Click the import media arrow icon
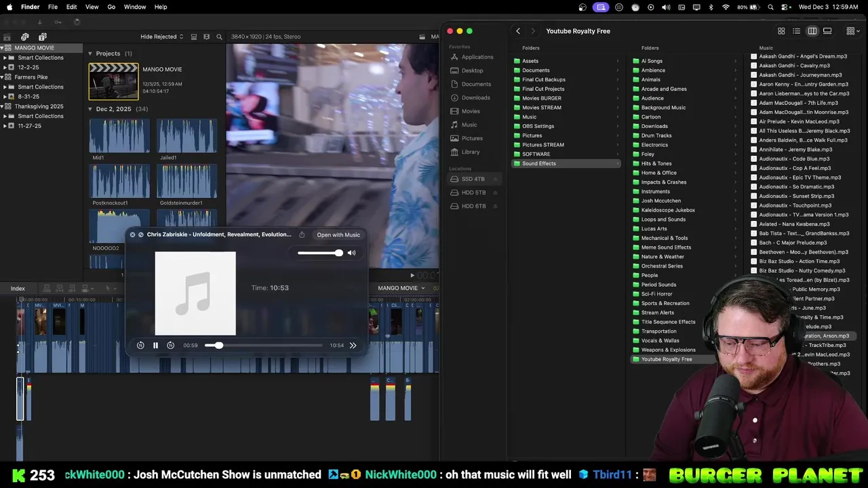The height and width of the screenshot is (488, 868). (39, 22)
